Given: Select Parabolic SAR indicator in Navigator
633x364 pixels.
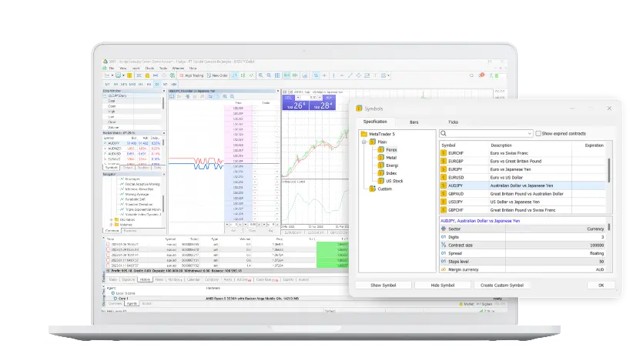Looking at the screenshot, I should (132, 199).
